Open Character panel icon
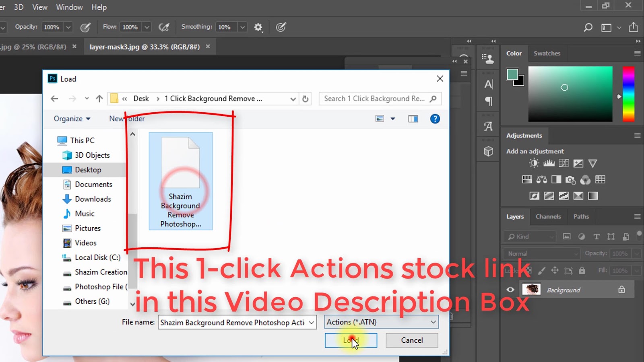 [489, 84]
